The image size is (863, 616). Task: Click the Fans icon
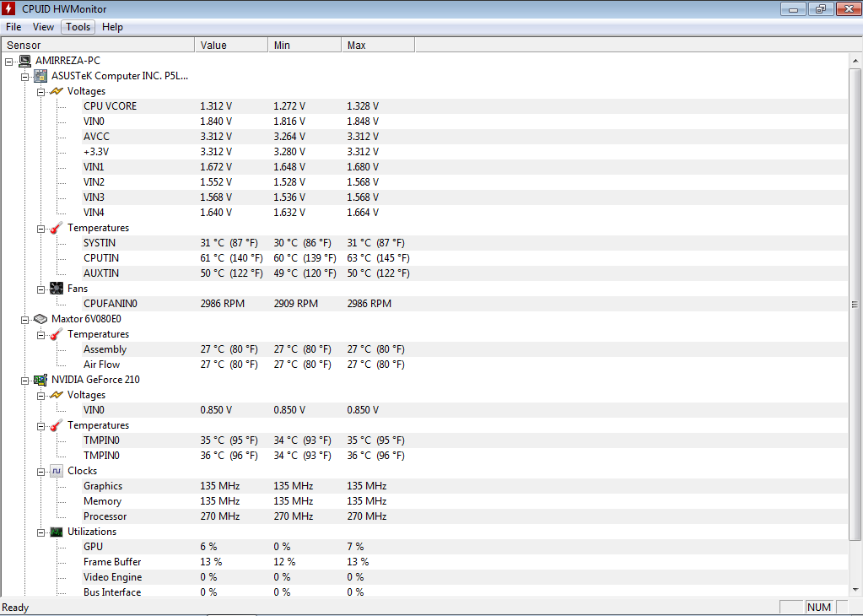coord(57,289)
